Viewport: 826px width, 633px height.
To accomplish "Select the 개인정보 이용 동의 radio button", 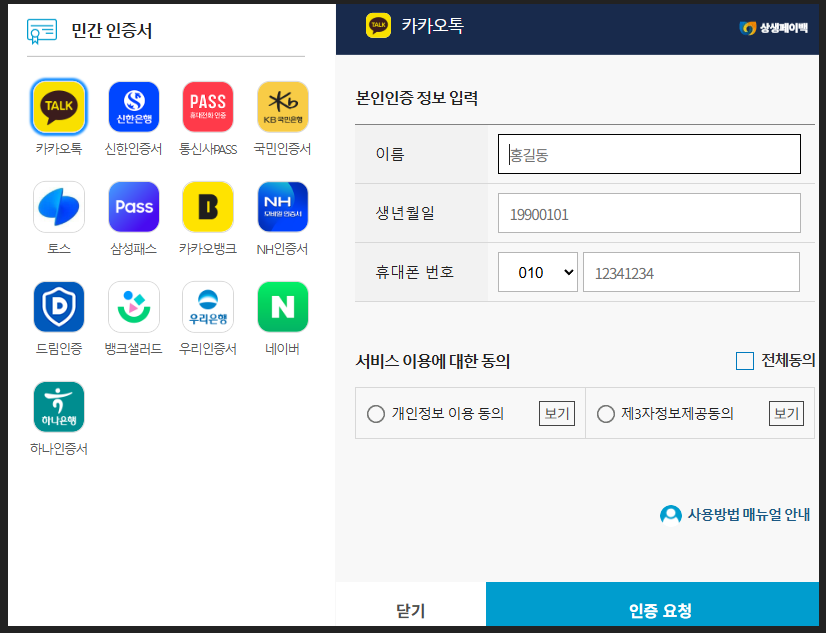I will coord(376,414).
